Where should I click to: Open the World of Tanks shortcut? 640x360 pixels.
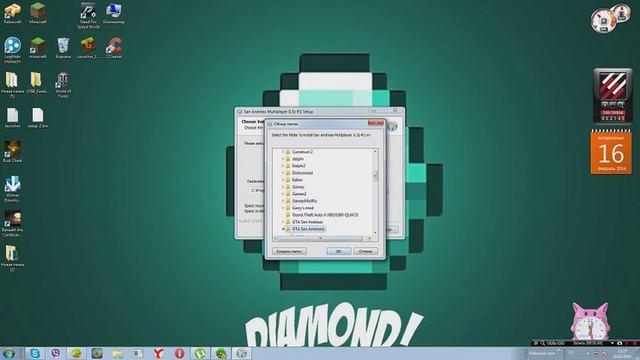pyautogui.click(x=63, y=84)
